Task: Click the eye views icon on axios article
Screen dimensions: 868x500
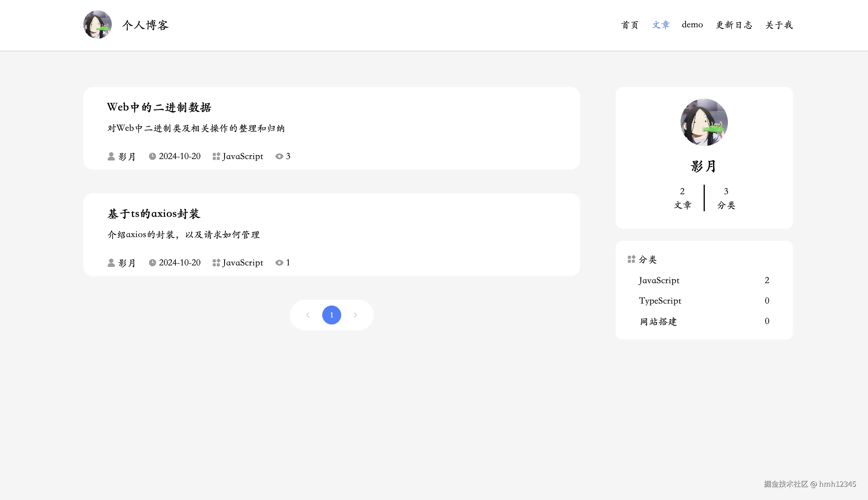Action: click(279, 263)
